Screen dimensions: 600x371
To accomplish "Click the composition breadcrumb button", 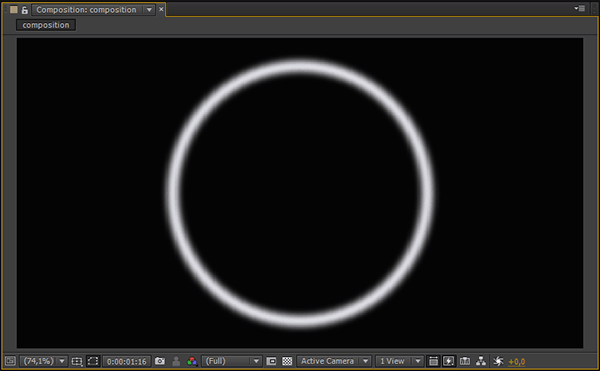I will coord(46,25).
